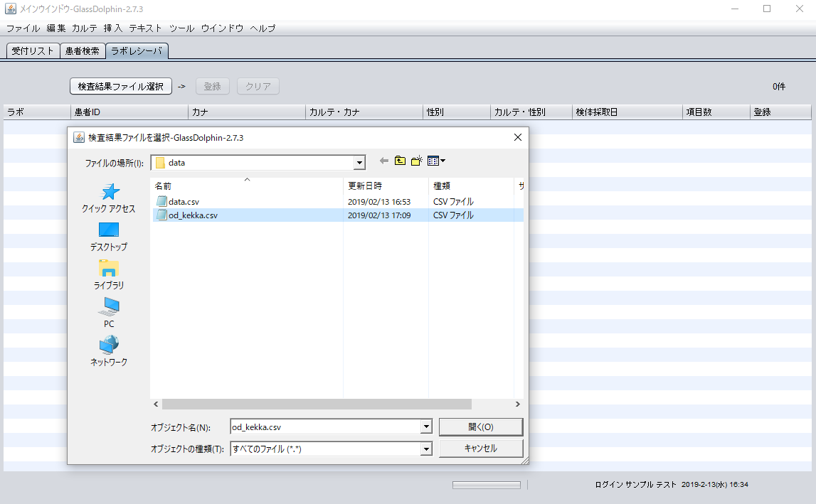Image resolution: width=816 pixels, height=504 pixels.
Task: Select the data.csv file
Action: click(184, 202)
